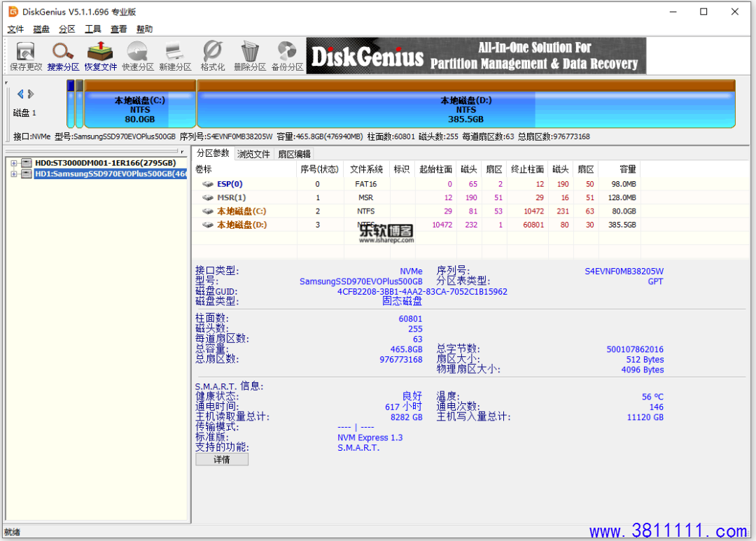Click the 终止柱面 column header
The image size is (756, 541).
528,169
